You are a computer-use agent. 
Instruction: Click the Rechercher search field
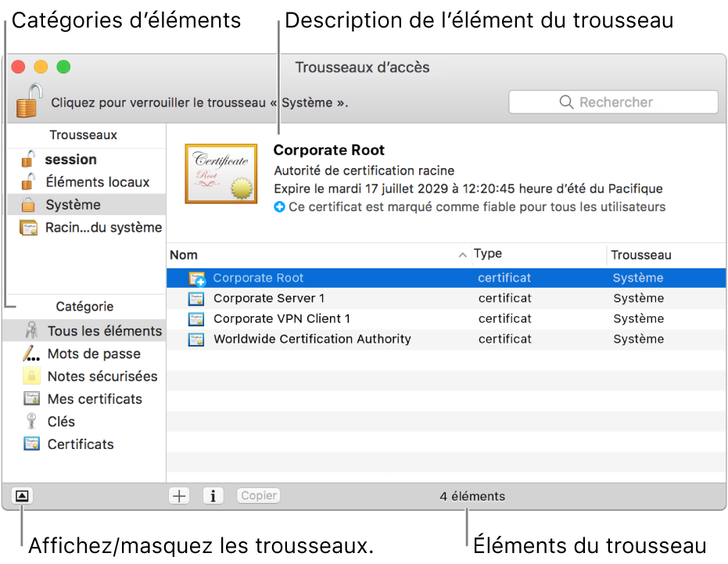click(x=613, y=102)
